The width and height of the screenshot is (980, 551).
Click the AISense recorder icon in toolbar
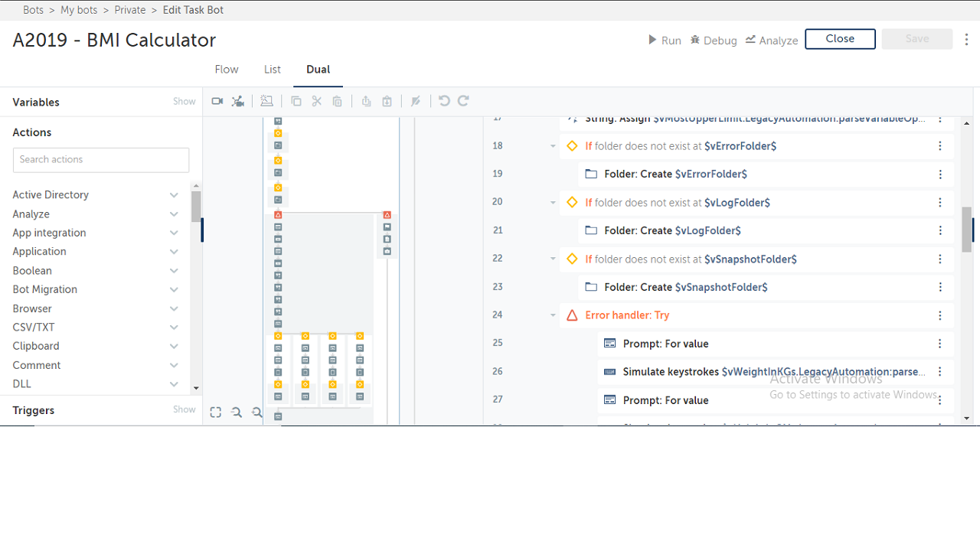pyautogui.click(x=238, y=101)
